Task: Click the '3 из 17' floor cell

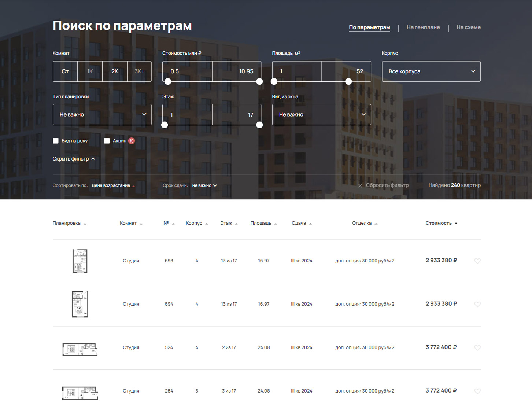Action: 229,391
